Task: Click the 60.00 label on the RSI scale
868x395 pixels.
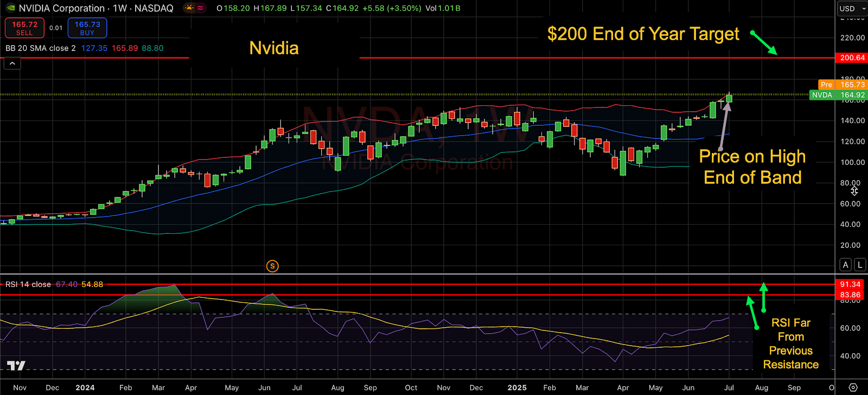Action: pyautogui.click(x=850, y=328)
